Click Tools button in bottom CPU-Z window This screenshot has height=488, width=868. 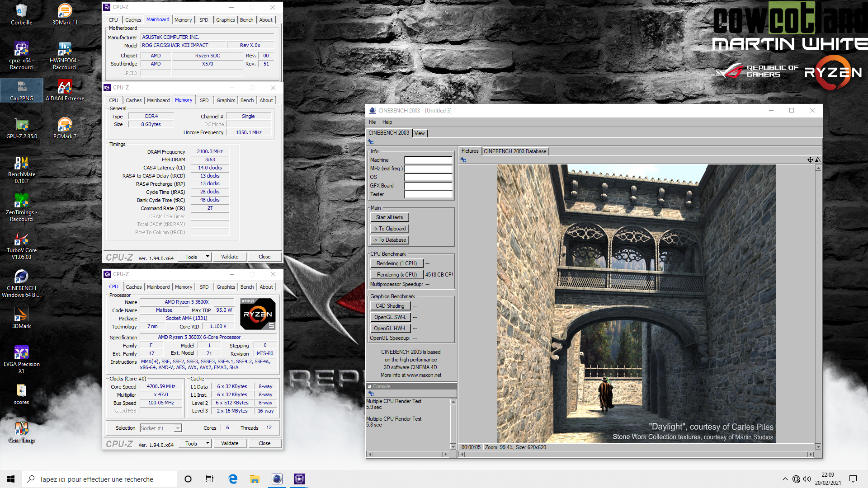191,443
